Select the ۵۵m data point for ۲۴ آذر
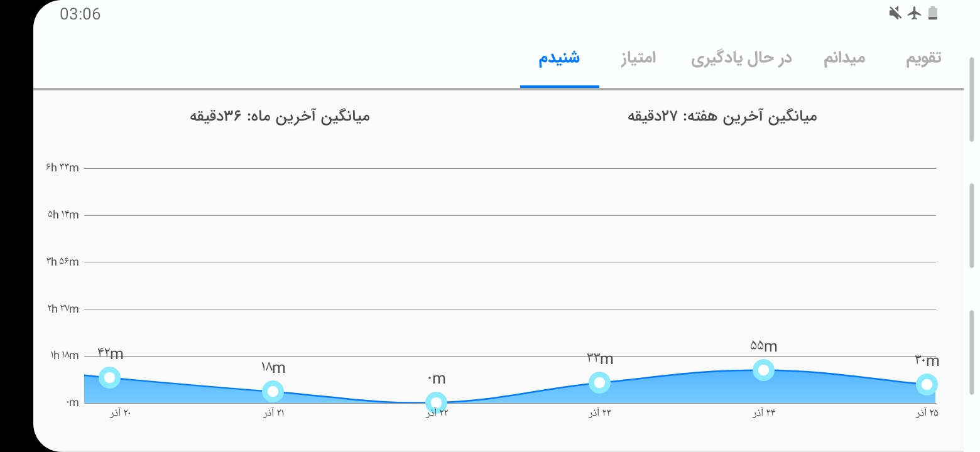The image size is (980, 452). (763, 370)
